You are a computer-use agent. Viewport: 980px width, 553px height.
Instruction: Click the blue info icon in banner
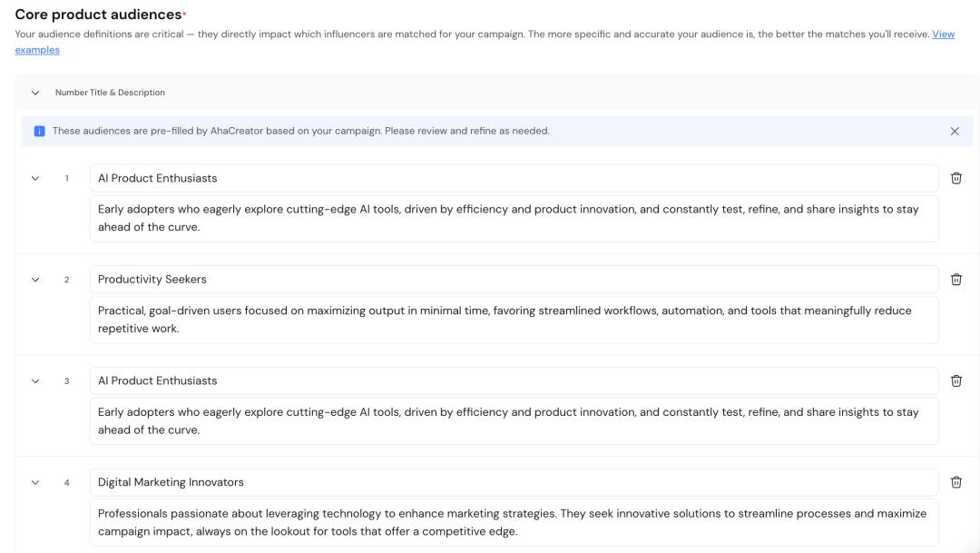pyautogui.click(x=39, y=131)
